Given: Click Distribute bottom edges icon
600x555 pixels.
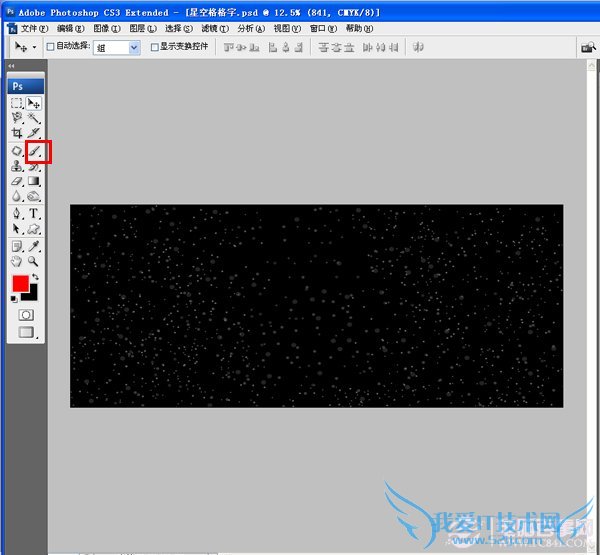Looking at the screenshot, I should click(349, 47).
